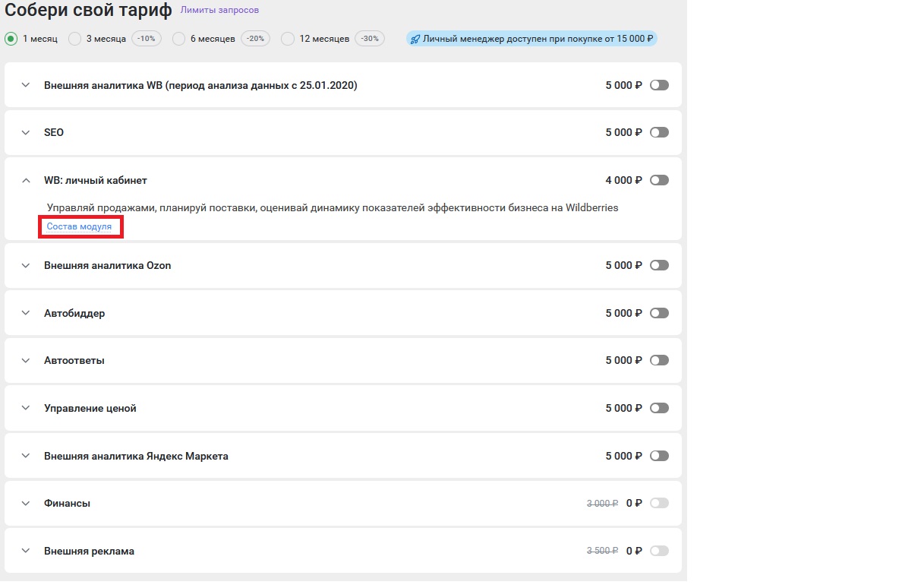
Task: Select the 6 месяцев radio option
Action: coord(178,39)
